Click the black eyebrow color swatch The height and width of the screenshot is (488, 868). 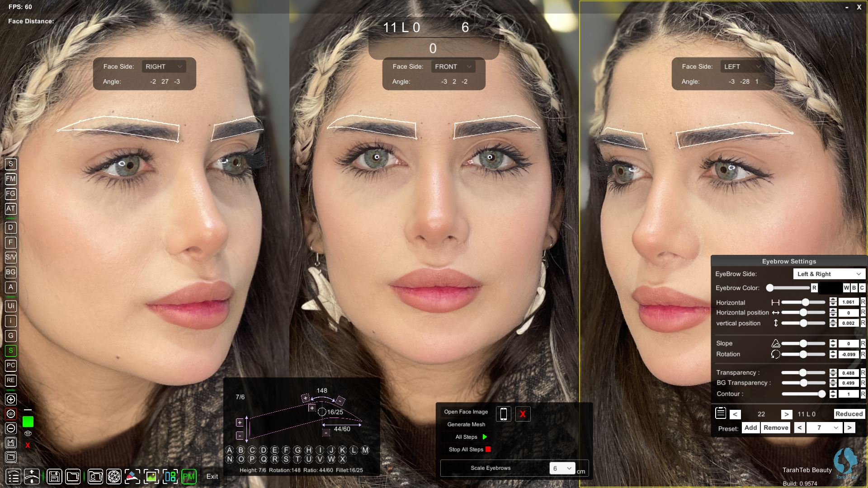(x=830, y=288)
